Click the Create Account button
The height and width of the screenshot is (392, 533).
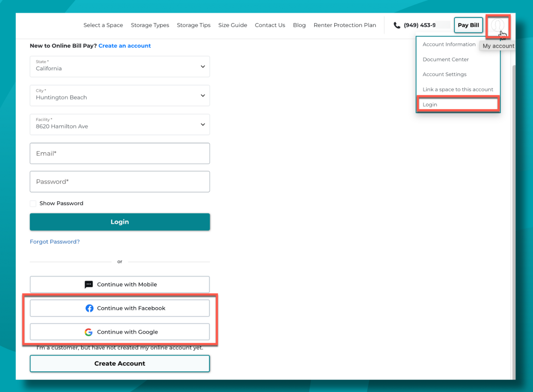pyautogui.click(x=120, y=364)
